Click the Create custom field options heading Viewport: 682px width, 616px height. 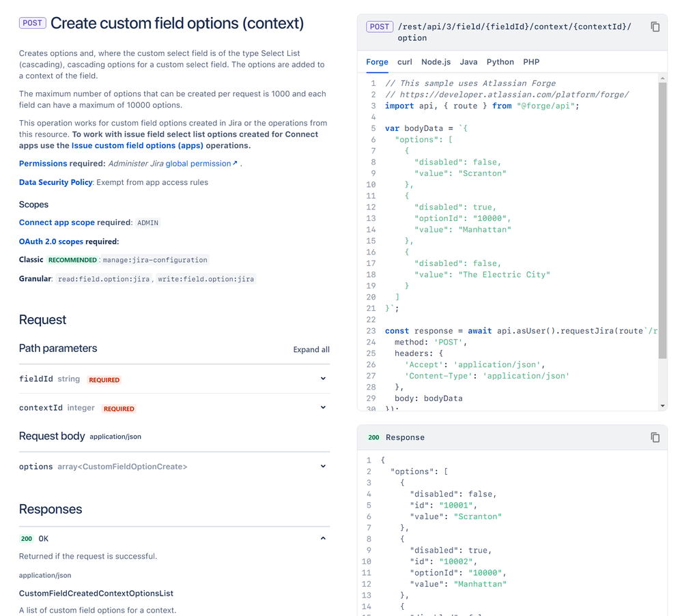(177, 23)
